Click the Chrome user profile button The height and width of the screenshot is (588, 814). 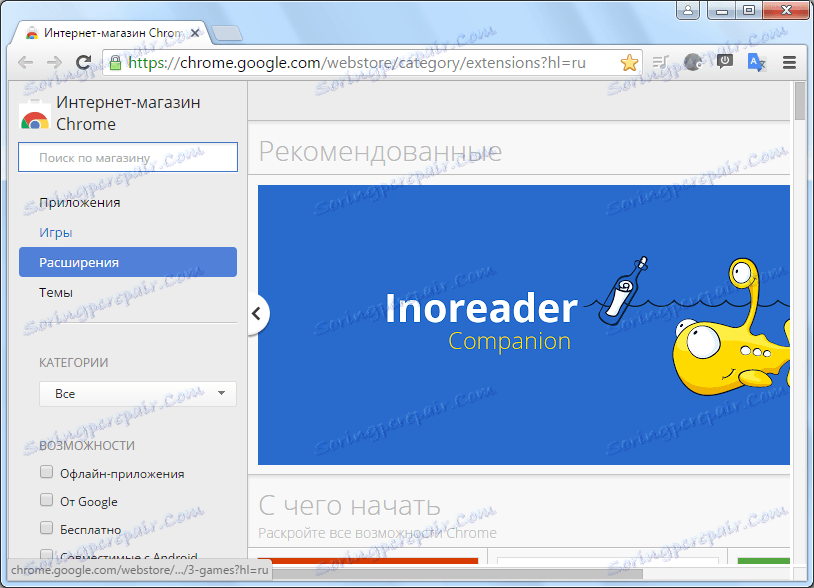coord(688,10)
